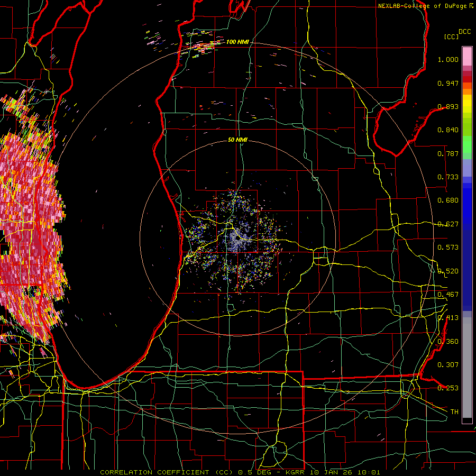Click the [CC] legend unit label
Viewport: 476px width, 476px height.
[x=452, y=36]
